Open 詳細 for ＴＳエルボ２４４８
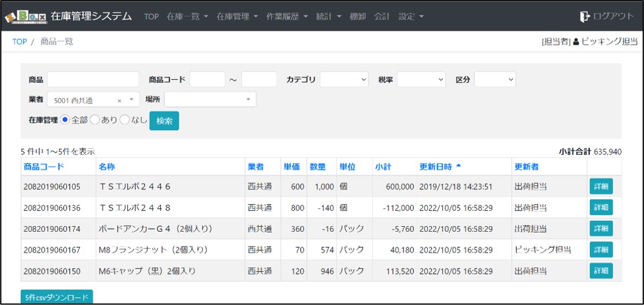Image resolution: width=644 pixels, height=305 pixels. (601, 207)
